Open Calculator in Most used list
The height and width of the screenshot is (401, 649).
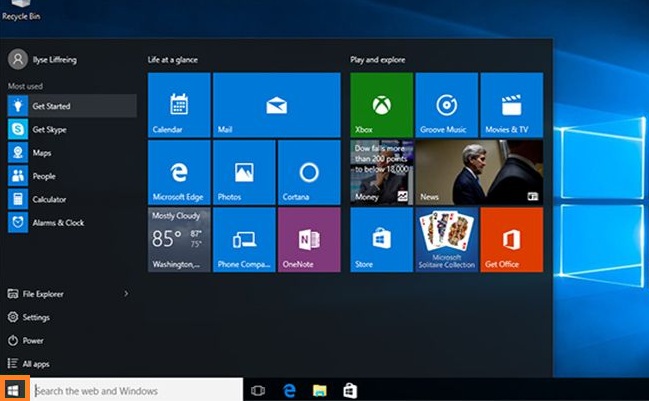(x=72, y=199)
